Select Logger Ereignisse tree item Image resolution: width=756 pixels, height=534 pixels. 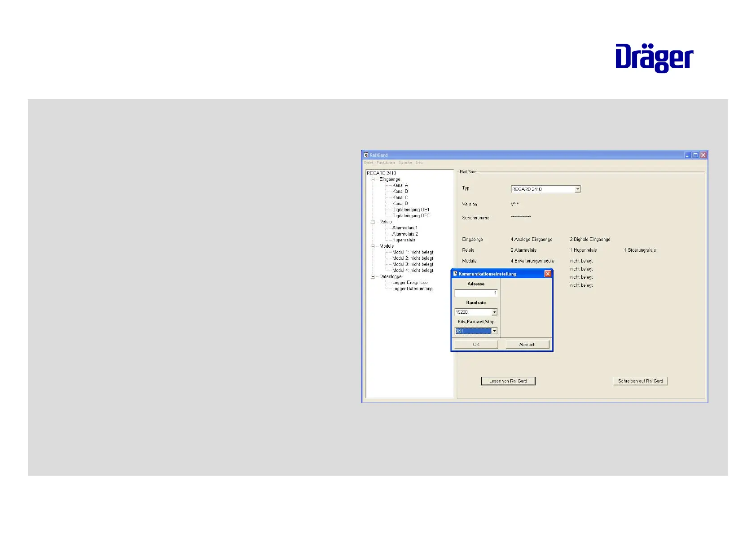pos(410,283)
